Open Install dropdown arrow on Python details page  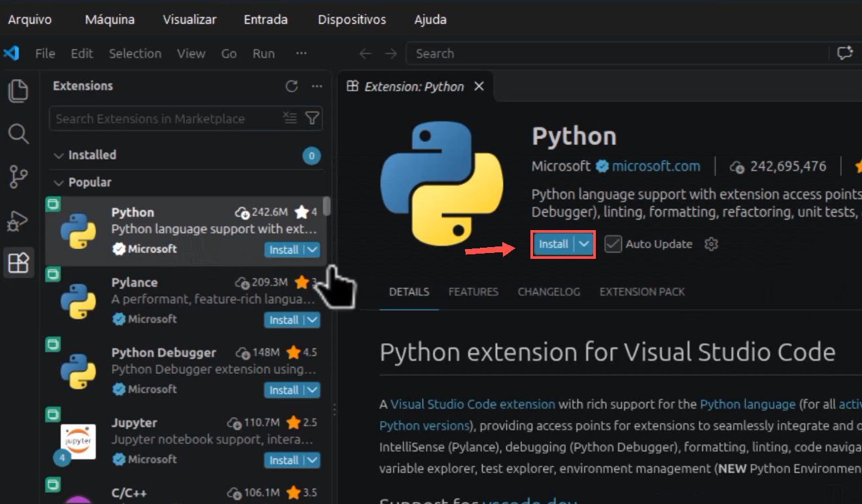585,244
